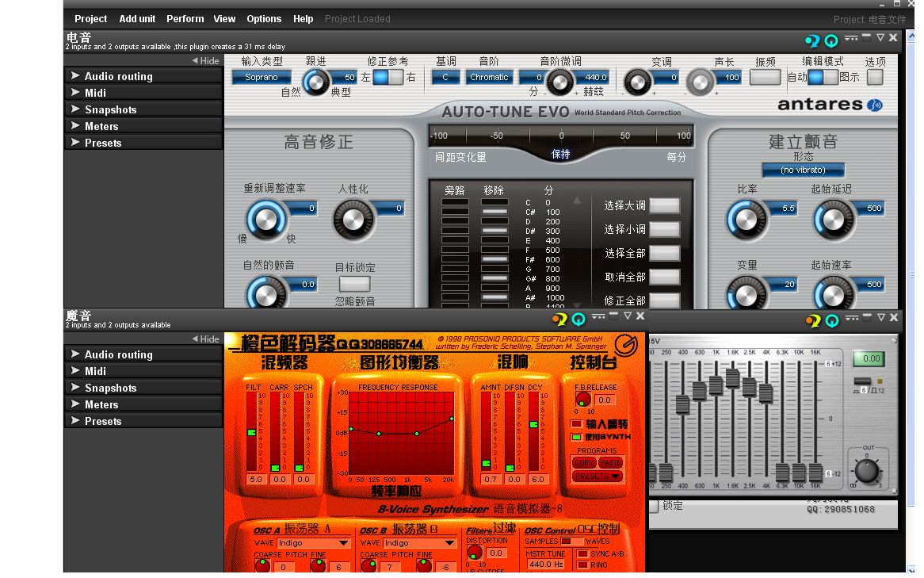Open the View menu
The image size is (924, 578).
tap(224, 19)
